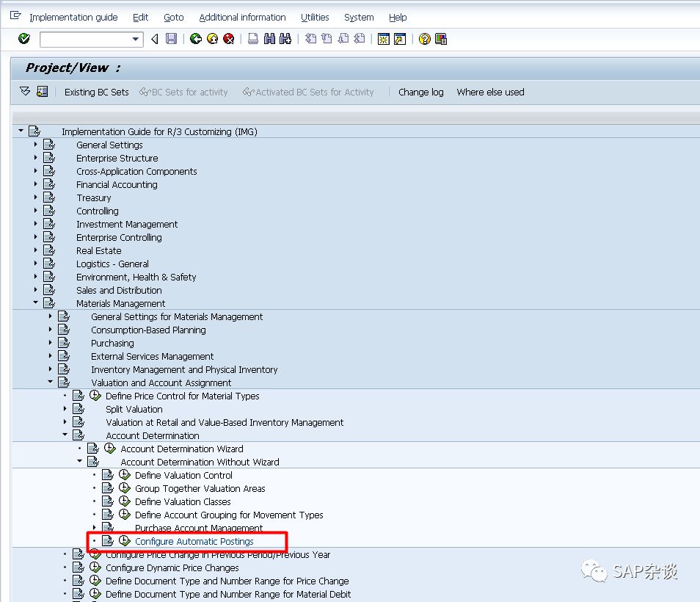
Task: Click the First Page icon
Action: coord(310,39)
